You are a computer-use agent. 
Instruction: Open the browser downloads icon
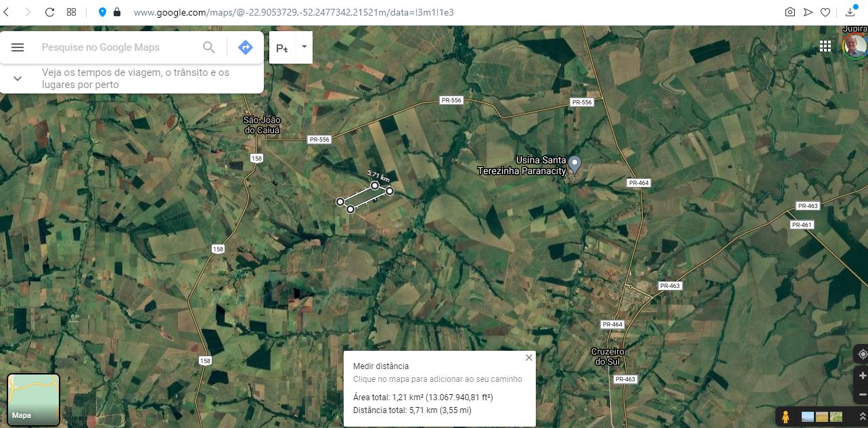pyautogui.click(x=850, y=12)
